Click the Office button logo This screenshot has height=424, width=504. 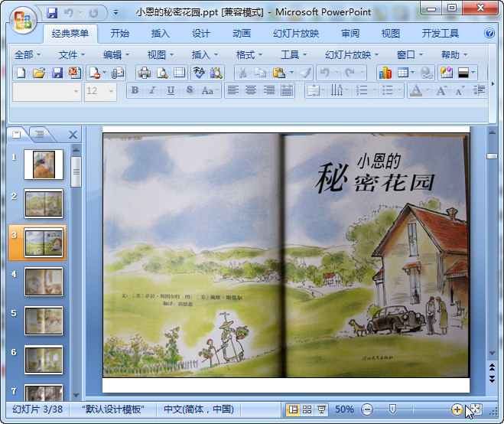coord(22,21)
